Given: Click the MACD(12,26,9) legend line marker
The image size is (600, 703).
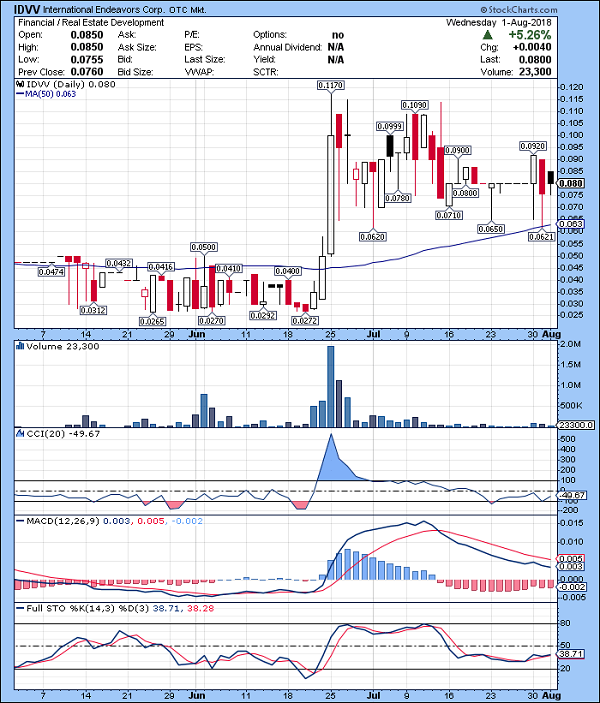Looking at the screenshot, I should coord(20,521).
